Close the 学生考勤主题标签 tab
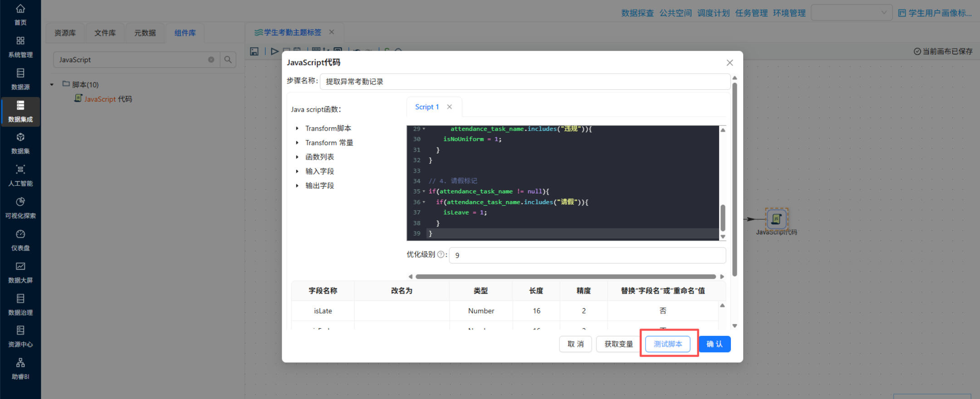The width and height of the screenshot is (980, 399). tap(332, 32)
